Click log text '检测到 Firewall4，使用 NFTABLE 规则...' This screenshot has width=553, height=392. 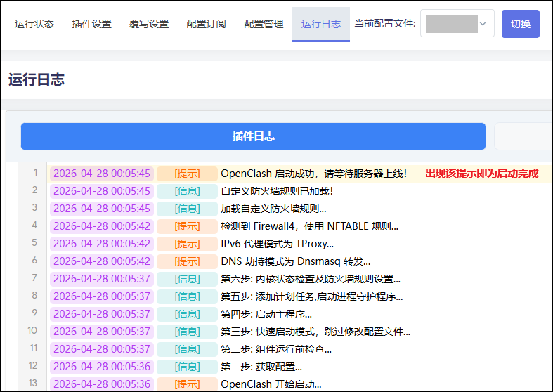tap(309, 226)
